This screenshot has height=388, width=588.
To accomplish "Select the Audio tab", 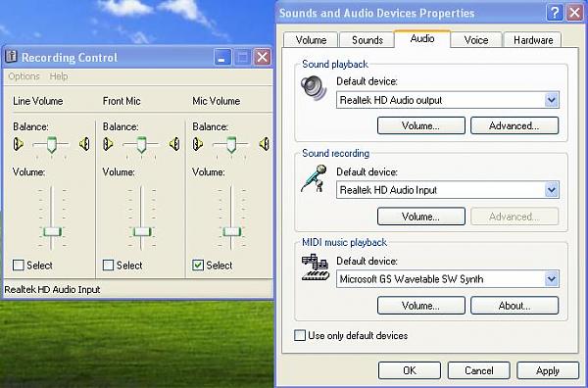I will point(422,38).
